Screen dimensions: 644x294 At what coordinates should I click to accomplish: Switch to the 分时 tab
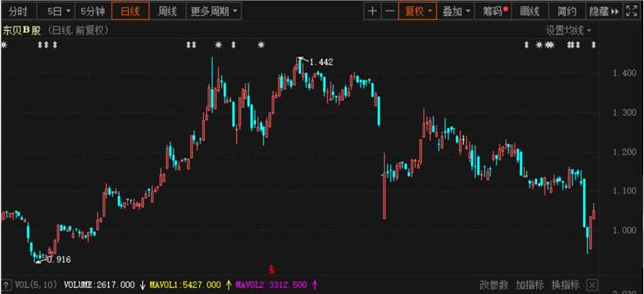17,11
